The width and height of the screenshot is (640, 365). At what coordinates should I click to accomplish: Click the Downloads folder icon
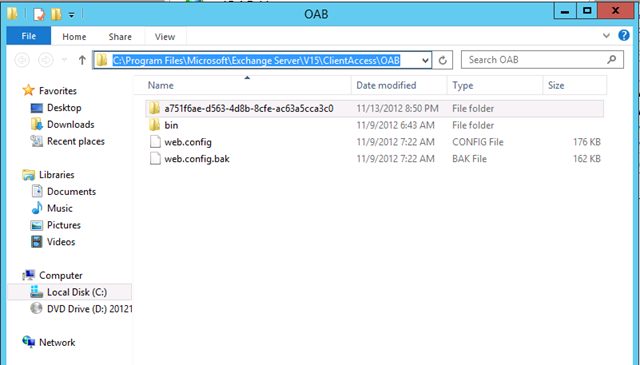pyautogui.click(x=37, y=124)
